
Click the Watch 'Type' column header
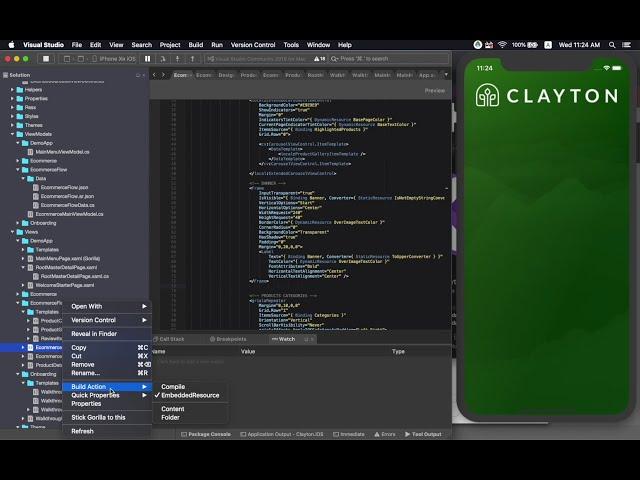click(398, 351)
